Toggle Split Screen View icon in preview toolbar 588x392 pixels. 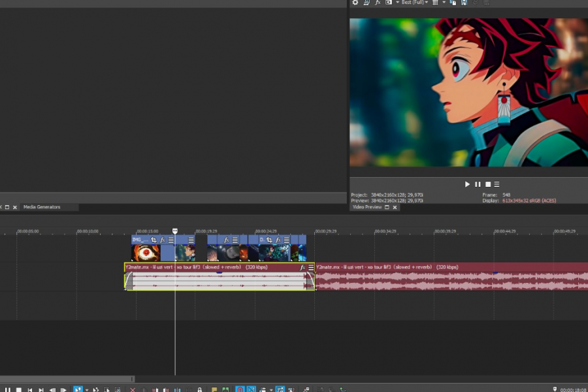coord(389,2)
